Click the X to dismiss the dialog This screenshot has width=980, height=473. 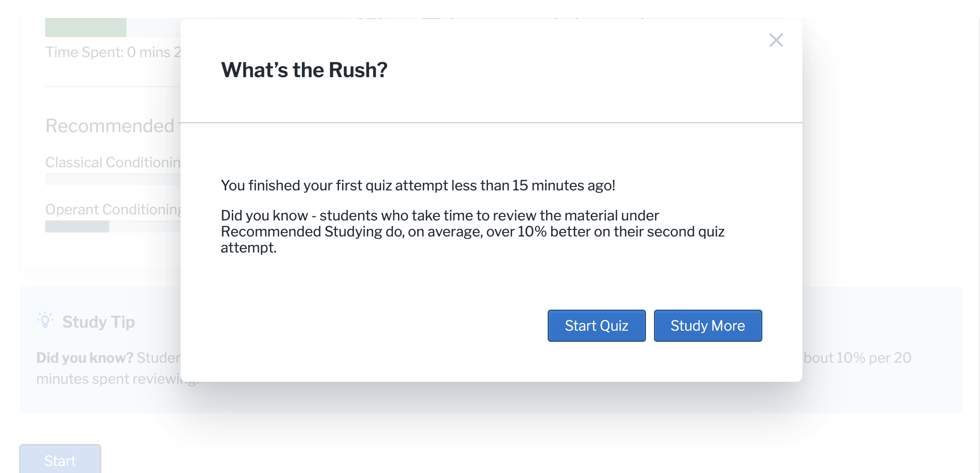[776, 41]
